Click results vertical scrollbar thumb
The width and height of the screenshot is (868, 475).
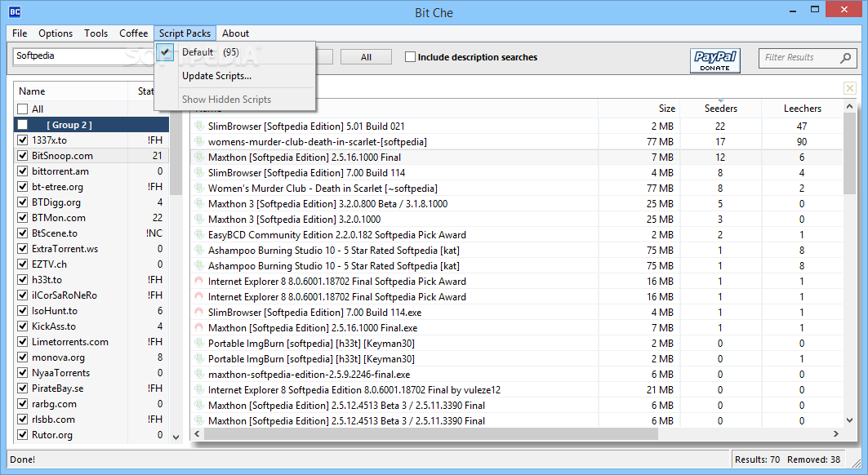click(850, 153)
